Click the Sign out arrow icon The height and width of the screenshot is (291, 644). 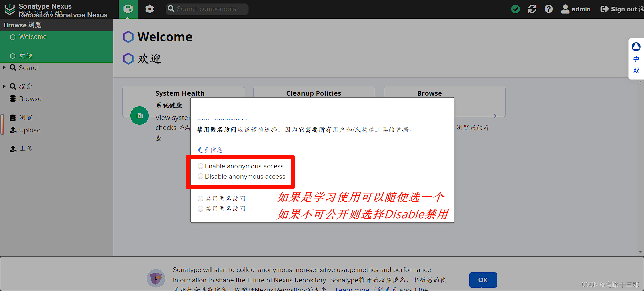[604, 9]
